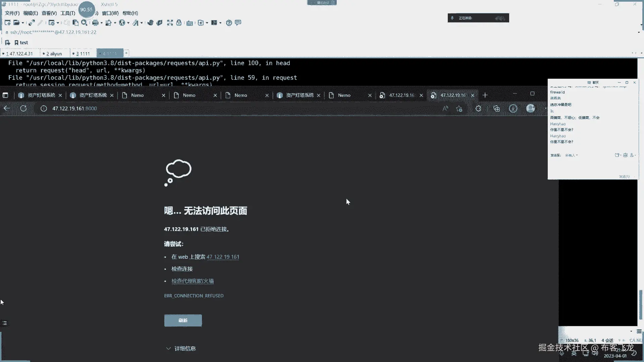
Task: Open browser downloads icon
Action: coord(513,109)
